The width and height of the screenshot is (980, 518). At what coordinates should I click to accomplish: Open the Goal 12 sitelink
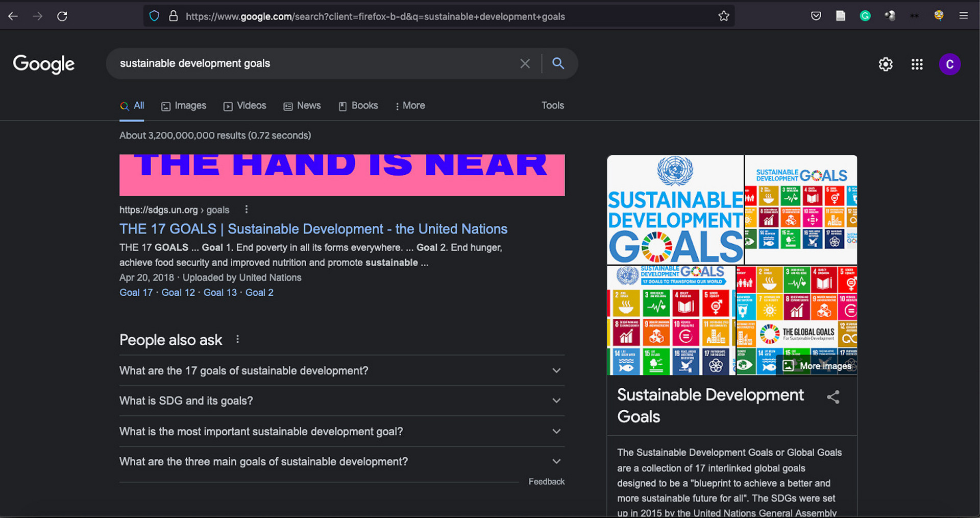(x=178, y=293)
